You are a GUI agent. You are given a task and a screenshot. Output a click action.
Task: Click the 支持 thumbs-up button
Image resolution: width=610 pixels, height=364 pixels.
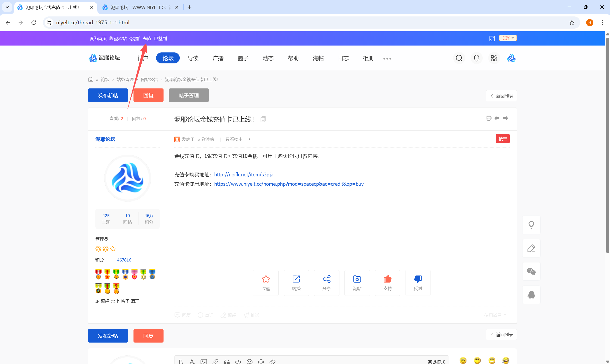coord(387,283)
